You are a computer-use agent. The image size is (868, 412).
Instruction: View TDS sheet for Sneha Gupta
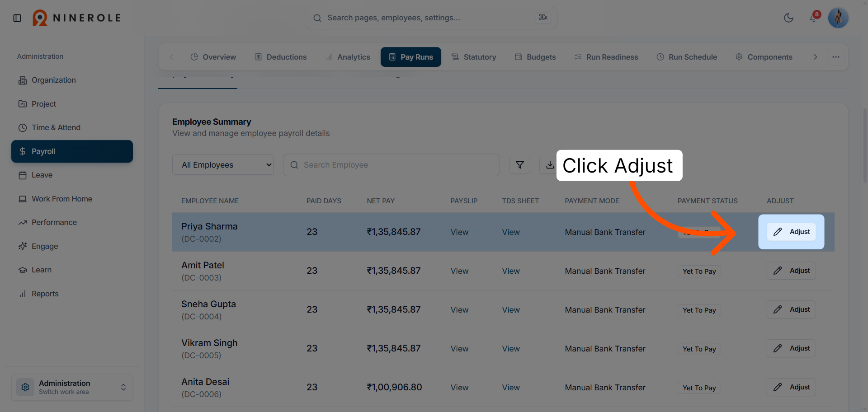tap(511, 310)
